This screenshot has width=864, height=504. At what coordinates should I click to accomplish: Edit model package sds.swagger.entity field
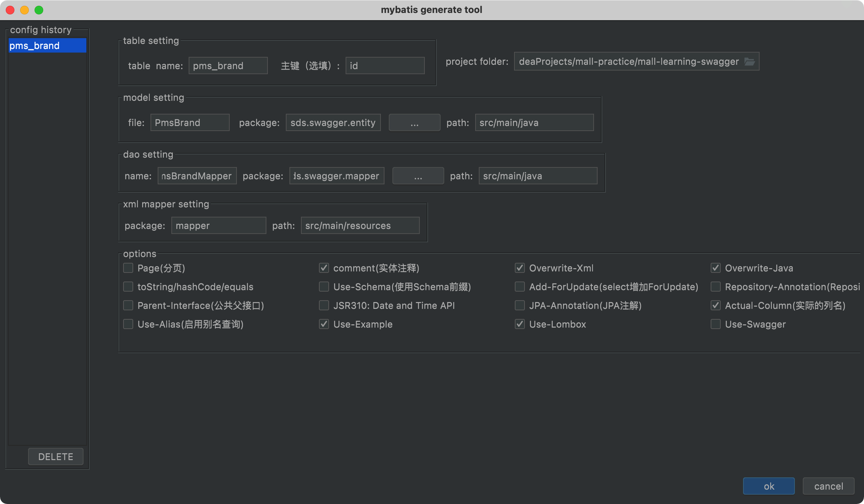(333, 123)
